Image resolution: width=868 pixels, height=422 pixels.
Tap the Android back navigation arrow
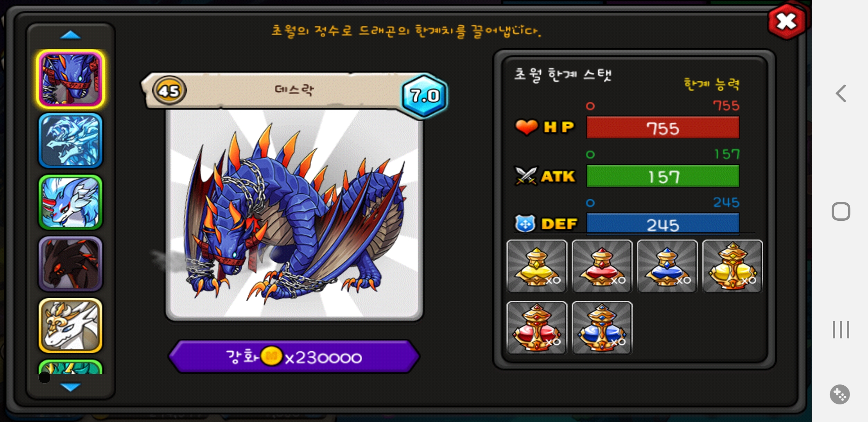[841, 93]
